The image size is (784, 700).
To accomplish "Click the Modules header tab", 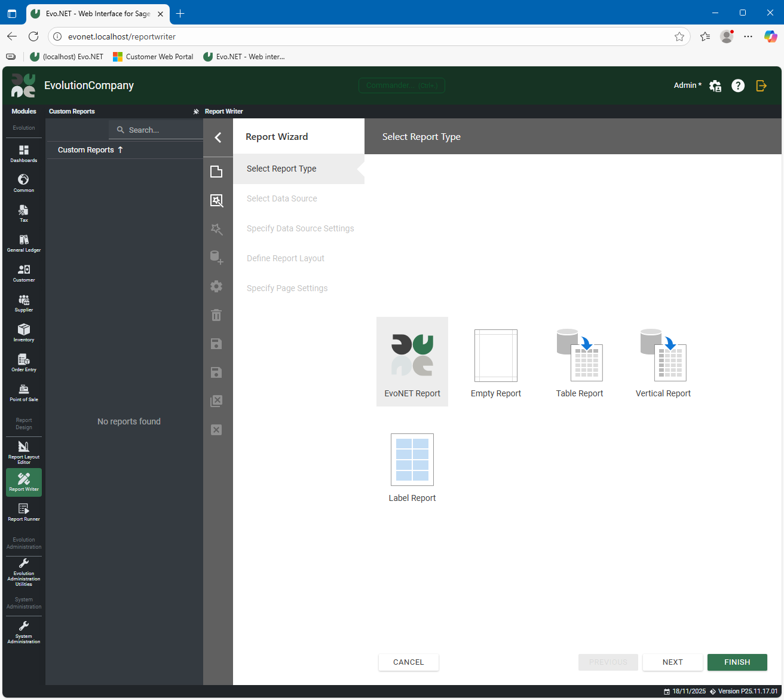I will tap(24, 111).
